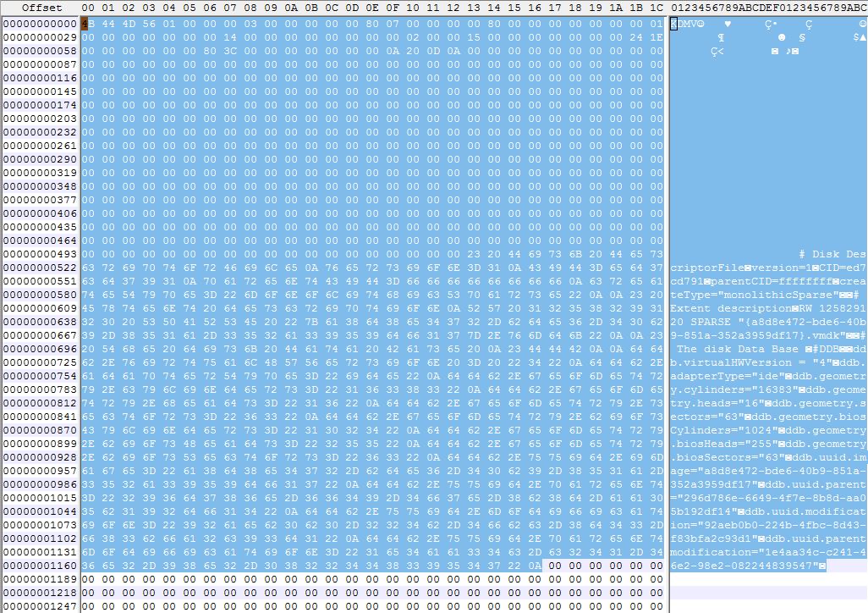Click offset label 00000000986
Image resolution: width=868 pixels, height=613 pixels.
coord(40,484)
